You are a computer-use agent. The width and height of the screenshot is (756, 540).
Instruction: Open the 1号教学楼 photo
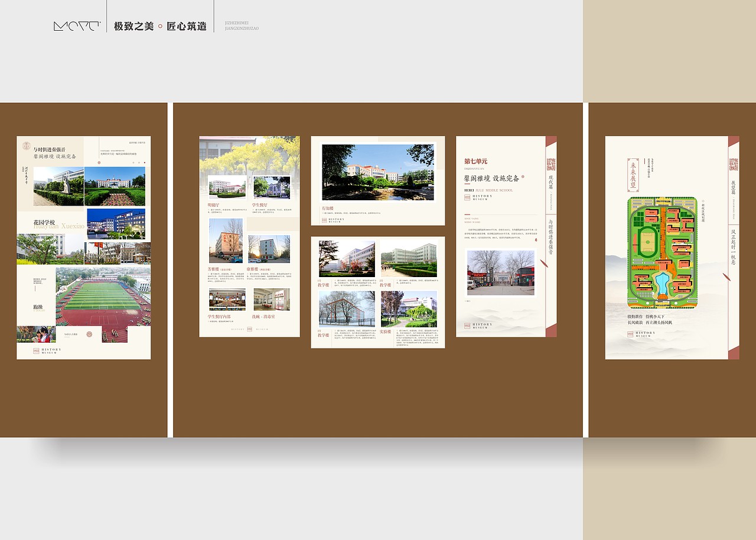(347, 259)
